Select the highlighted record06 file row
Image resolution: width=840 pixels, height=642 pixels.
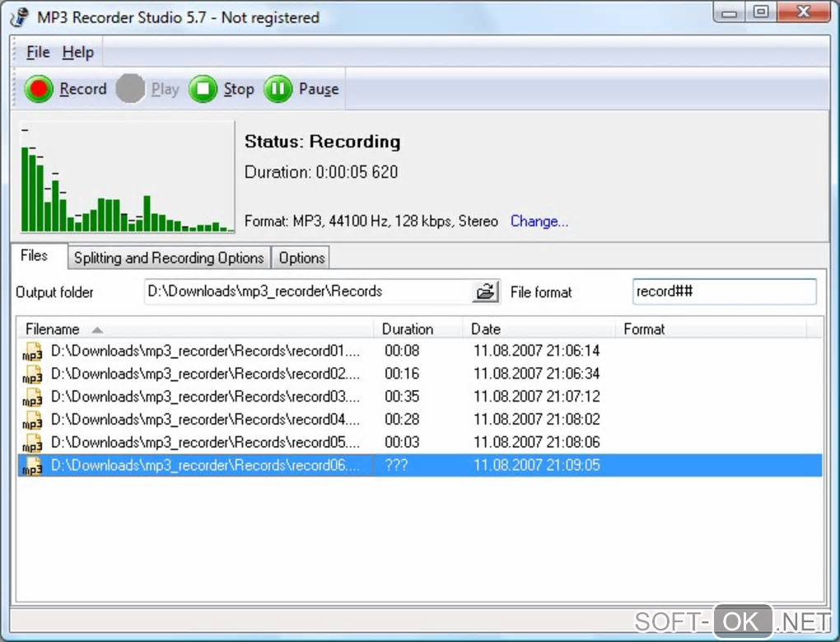point(420,466)
